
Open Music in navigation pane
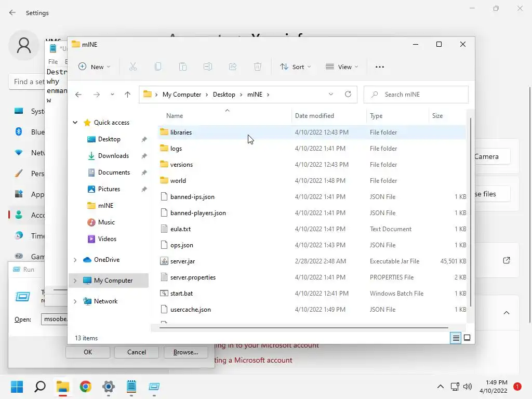click(106, 222)
